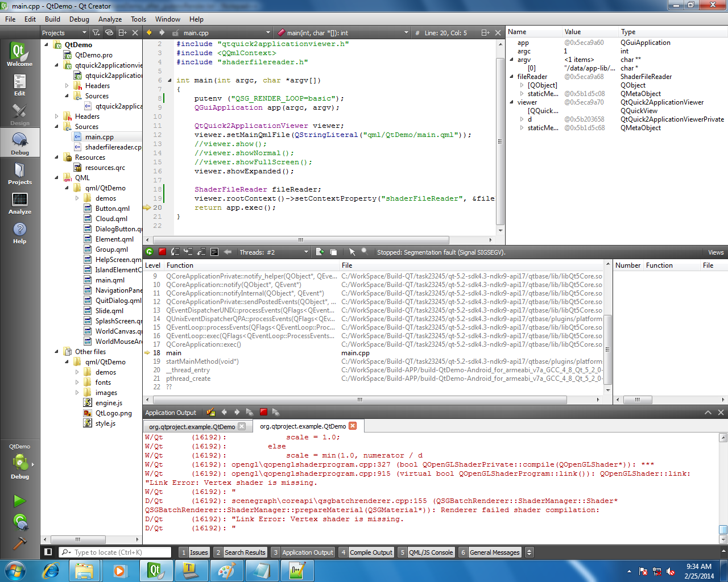Go forward in editor history

pos(162,32)
